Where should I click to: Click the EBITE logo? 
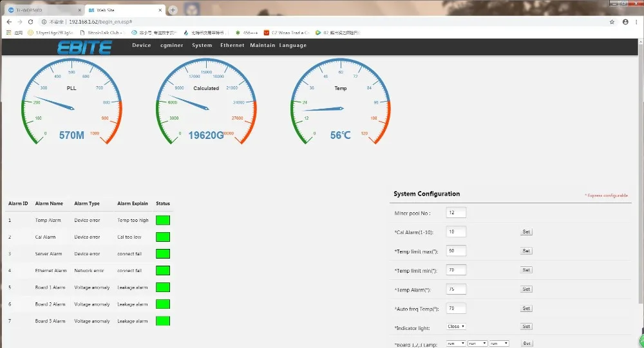click(x=84, y=48)
